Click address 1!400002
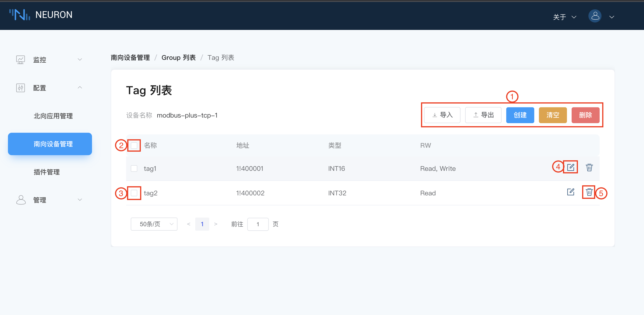Screen dimensions: 644x315 (250, 193)
